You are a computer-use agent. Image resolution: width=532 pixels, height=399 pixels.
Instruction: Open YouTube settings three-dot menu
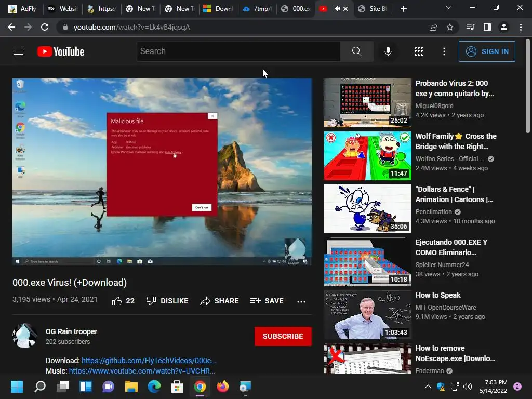pyautogui.click(x=444, y=51)
